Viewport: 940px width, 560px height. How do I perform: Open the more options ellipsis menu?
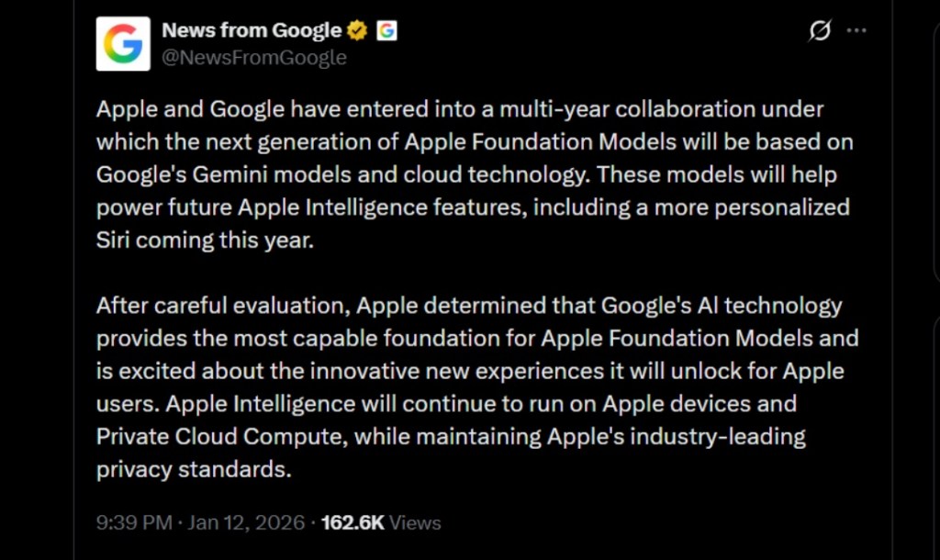tap(856, 29)
